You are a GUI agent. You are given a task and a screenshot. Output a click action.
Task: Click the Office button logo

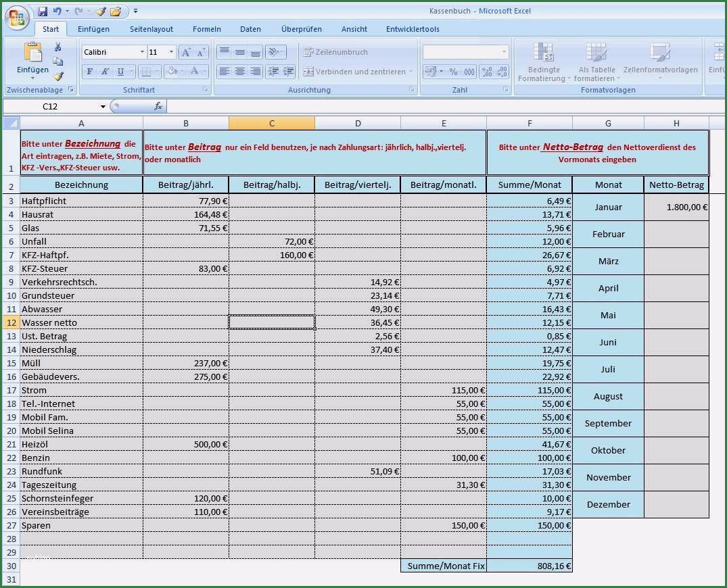click(x=16, y=17)
